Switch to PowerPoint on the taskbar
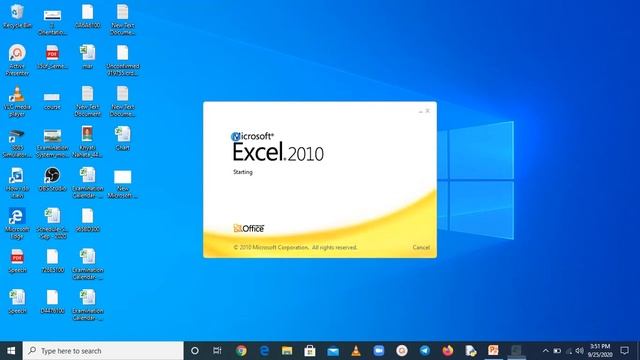This screenshot has height=360, width=640. pos(493,351)
